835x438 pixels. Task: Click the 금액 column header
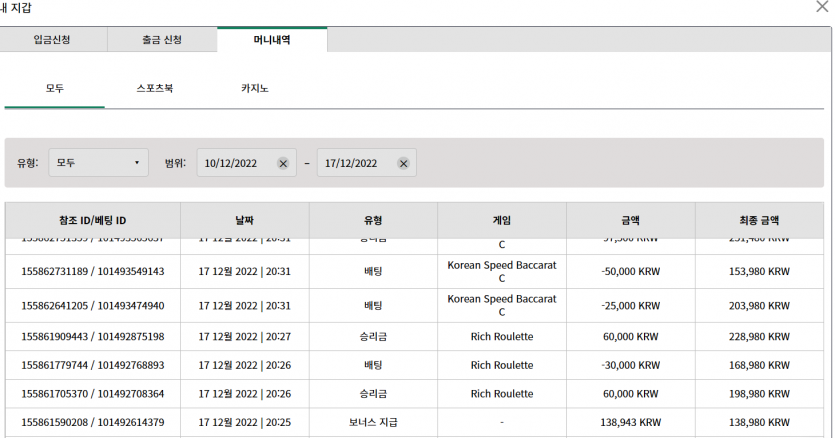pos(631,220)
